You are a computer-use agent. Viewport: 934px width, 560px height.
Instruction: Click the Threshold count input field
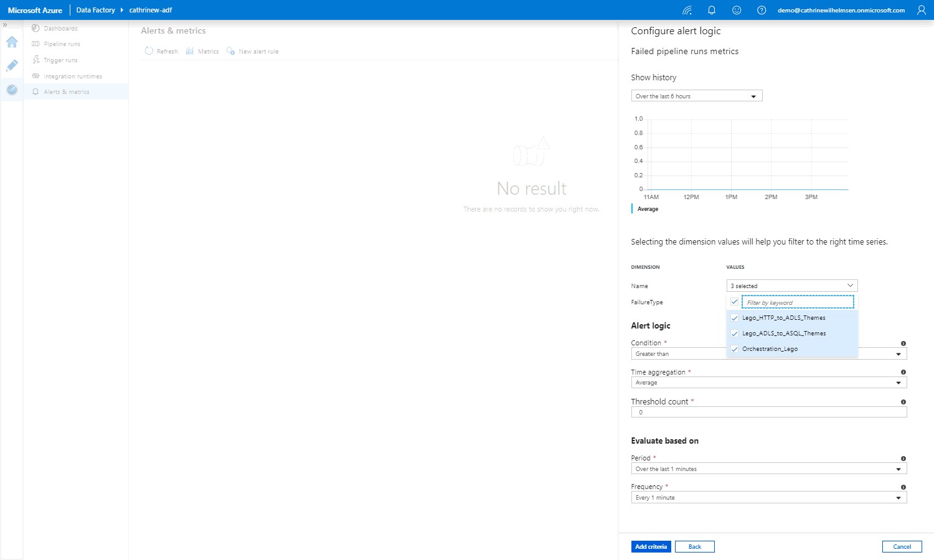[768, 413]
